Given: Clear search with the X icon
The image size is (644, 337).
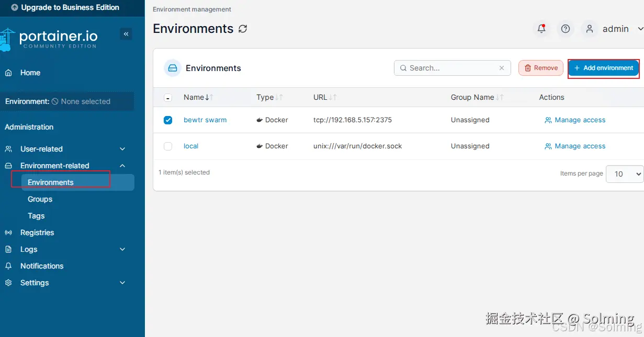Looking at the screenshot, I should click(x=502, y=68).
